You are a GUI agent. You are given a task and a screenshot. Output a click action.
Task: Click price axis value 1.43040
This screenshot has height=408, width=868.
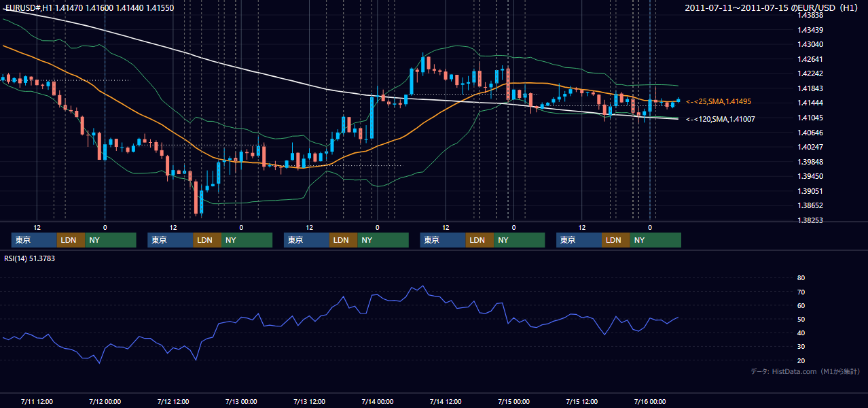[810, 44]
